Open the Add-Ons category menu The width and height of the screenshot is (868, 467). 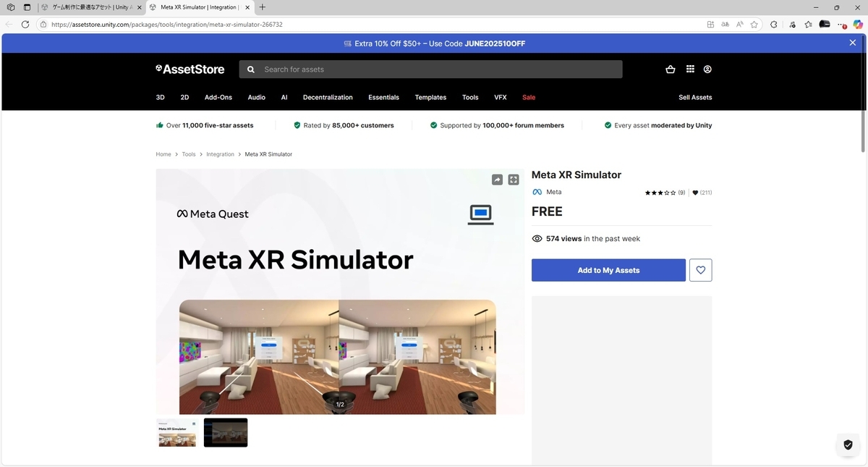218,97
